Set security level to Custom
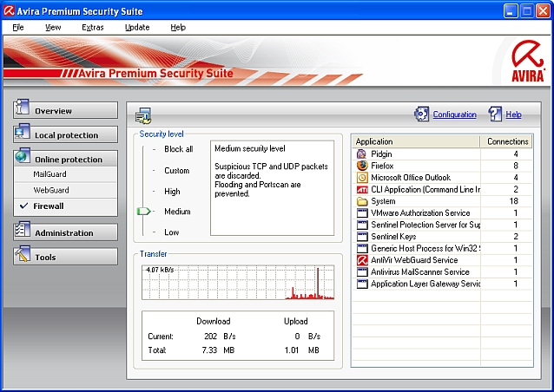Image resolution: width=554 pixels, height=392 pixels. point(176,171)
